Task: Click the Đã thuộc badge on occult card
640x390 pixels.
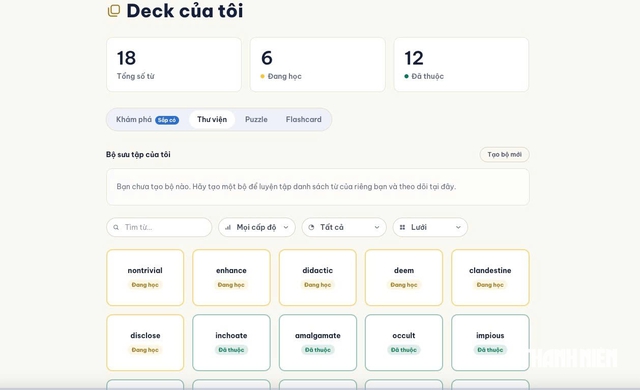Action: 404,350
